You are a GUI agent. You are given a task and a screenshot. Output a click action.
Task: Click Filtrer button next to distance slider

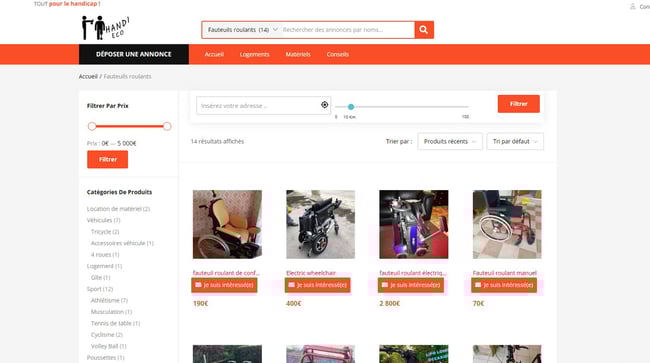click(519, 104)
